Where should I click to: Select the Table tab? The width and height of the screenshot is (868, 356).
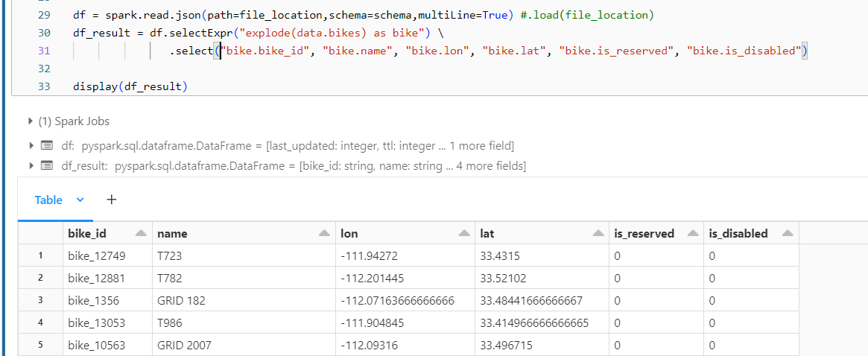(48, 200)
